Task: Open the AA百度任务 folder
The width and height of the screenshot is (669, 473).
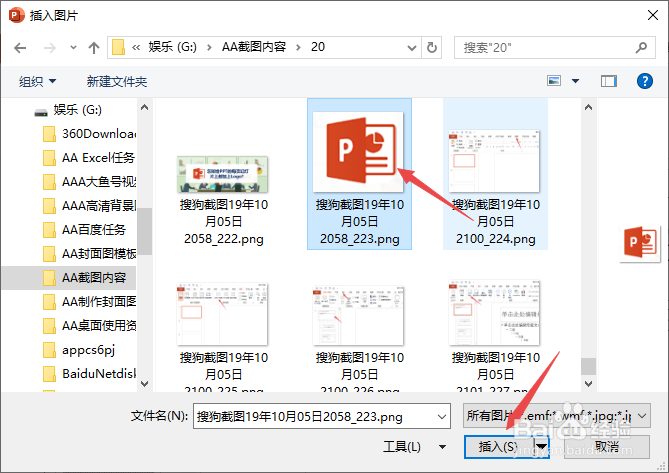Action: pyautogui.click(x=85, y=230)
